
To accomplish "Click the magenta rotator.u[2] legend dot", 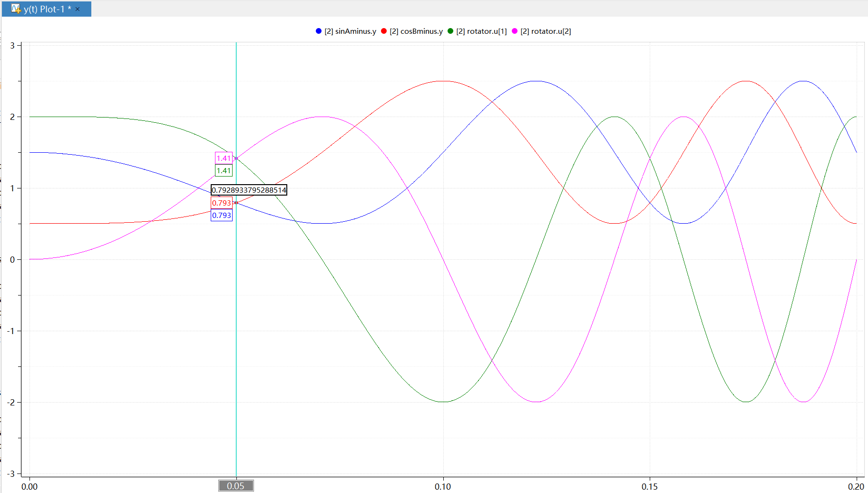I will pyautogui.click(x=515, y=31).
